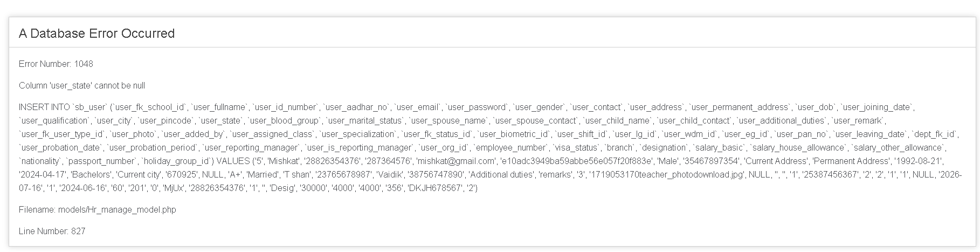
Task: Click the 'user_state cannot be null' message
Action: [82, 85]
